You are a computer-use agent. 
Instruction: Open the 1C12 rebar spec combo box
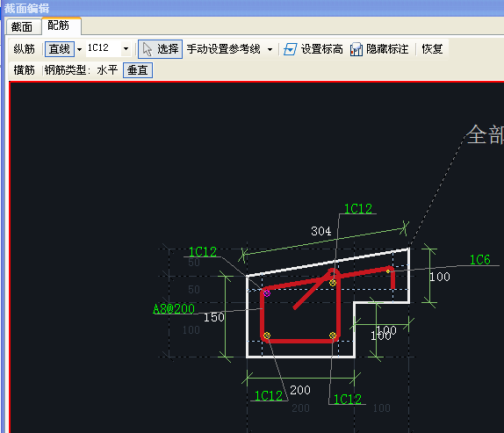coord(126,49)
